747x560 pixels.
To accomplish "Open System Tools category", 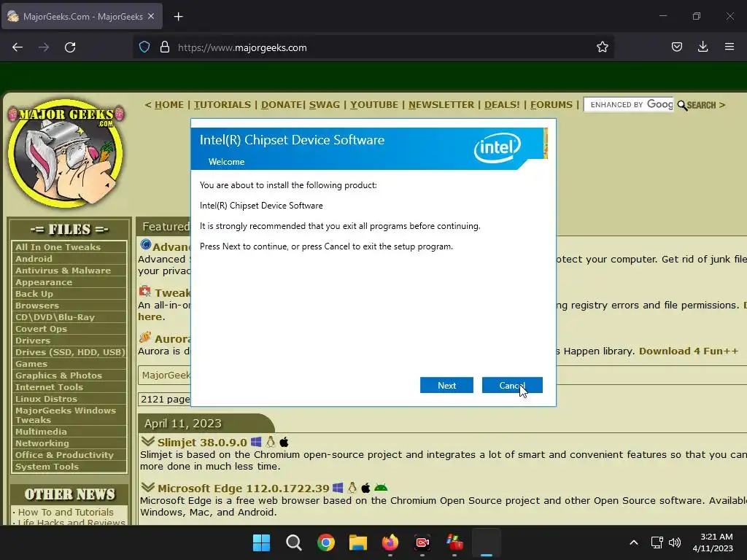I will coord(47,467).
